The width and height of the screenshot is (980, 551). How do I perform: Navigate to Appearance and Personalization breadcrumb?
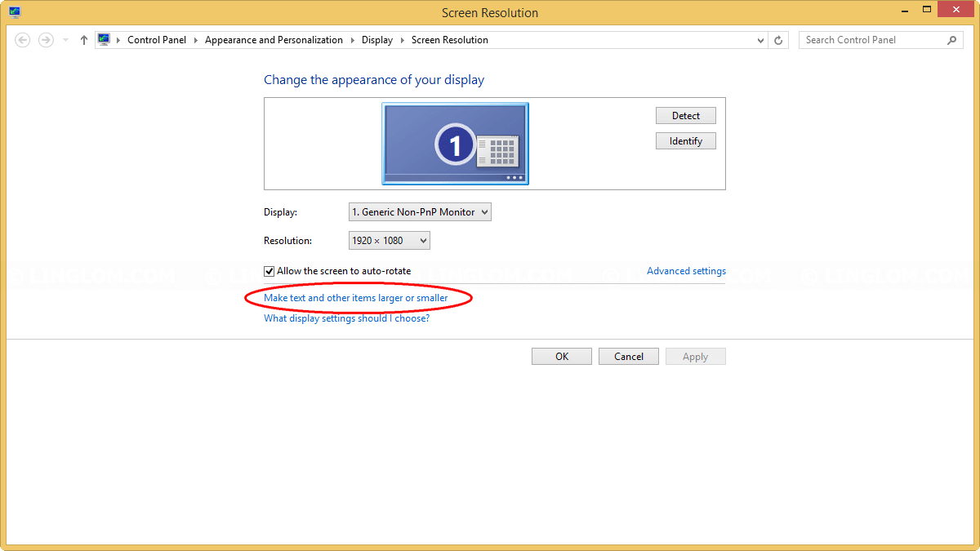(x=274, y=39)
